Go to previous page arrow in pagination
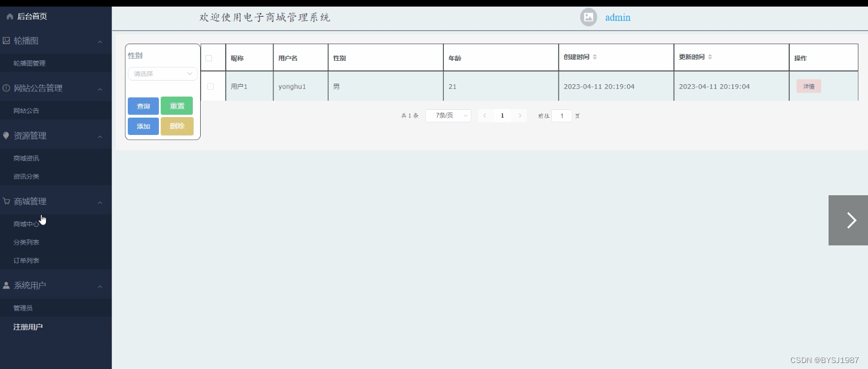The height and width of the screenshot is (369, 868). [x=484, y=116]
